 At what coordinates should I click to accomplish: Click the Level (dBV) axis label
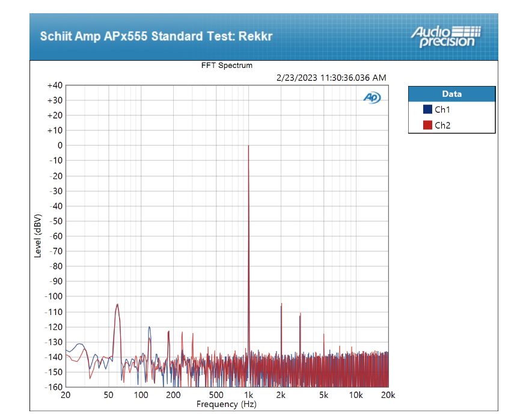pyautogui.click(x=38, y=236)
